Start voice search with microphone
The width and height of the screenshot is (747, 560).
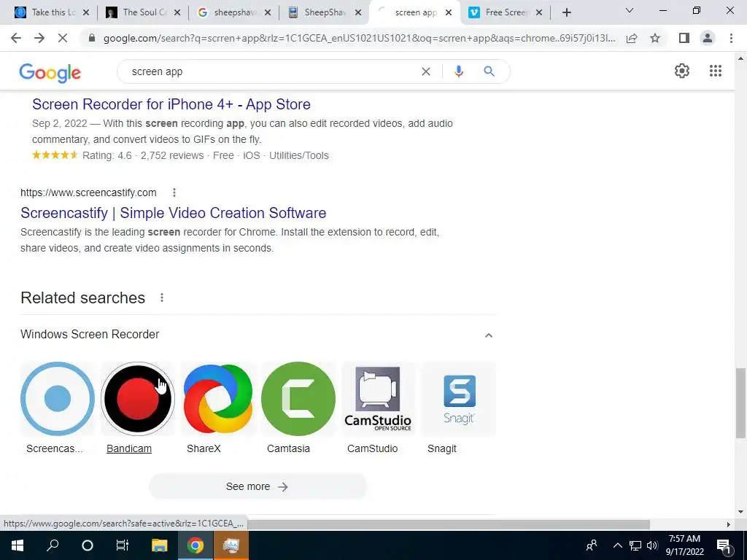click(x=459, y=71)
